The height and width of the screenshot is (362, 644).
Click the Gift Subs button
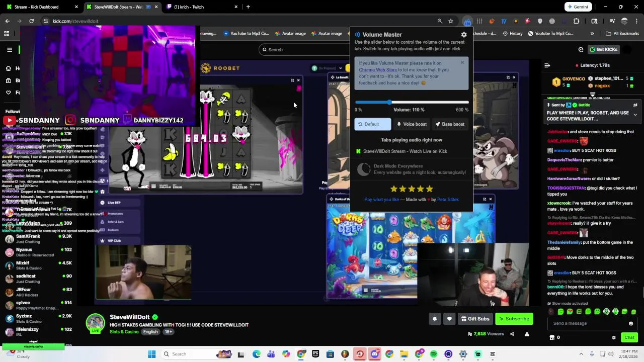click(x=475, y=319)
